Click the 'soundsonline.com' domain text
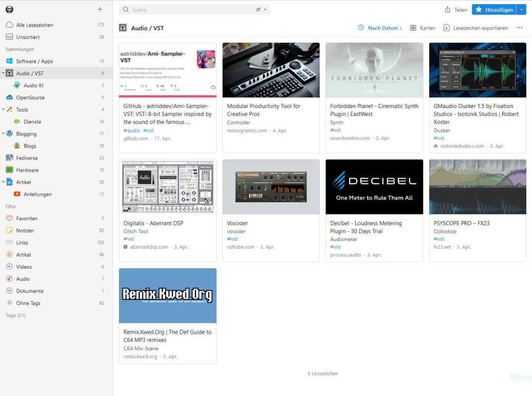This screenshot has height=396, width=532. point(350,138)
